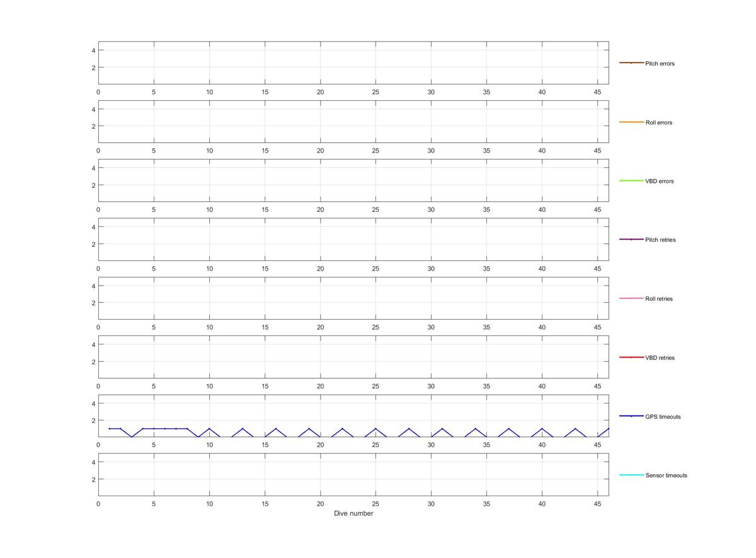
Task: Select the GPS timeouts peak at dive 28
Action: click(409, 429)
